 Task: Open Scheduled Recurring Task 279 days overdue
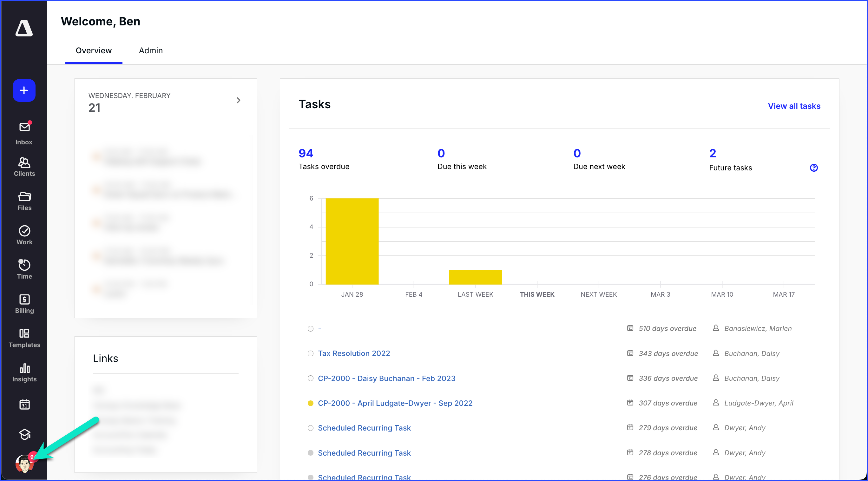point(364,428)
